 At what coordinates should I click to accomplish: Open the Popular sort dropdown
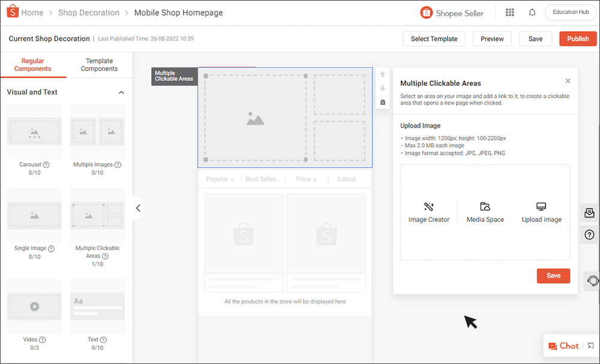point(220,179)
